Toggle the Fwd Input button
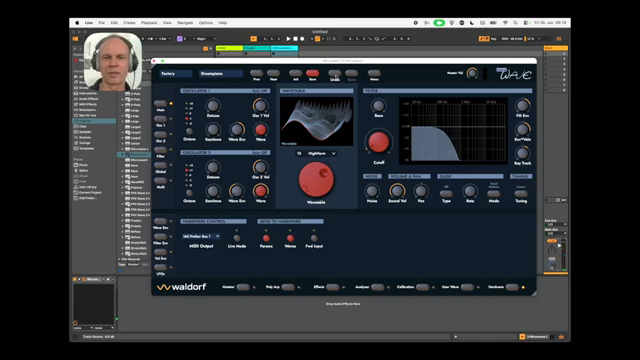This screenshot has width=640, height=360. click(x=314, y=238)
